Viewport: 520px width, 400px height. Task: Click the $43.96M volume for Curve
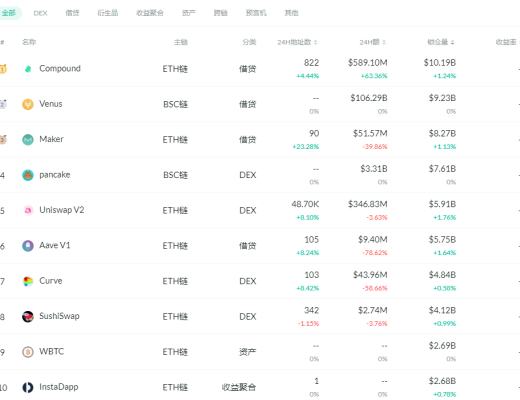point(370,275)
